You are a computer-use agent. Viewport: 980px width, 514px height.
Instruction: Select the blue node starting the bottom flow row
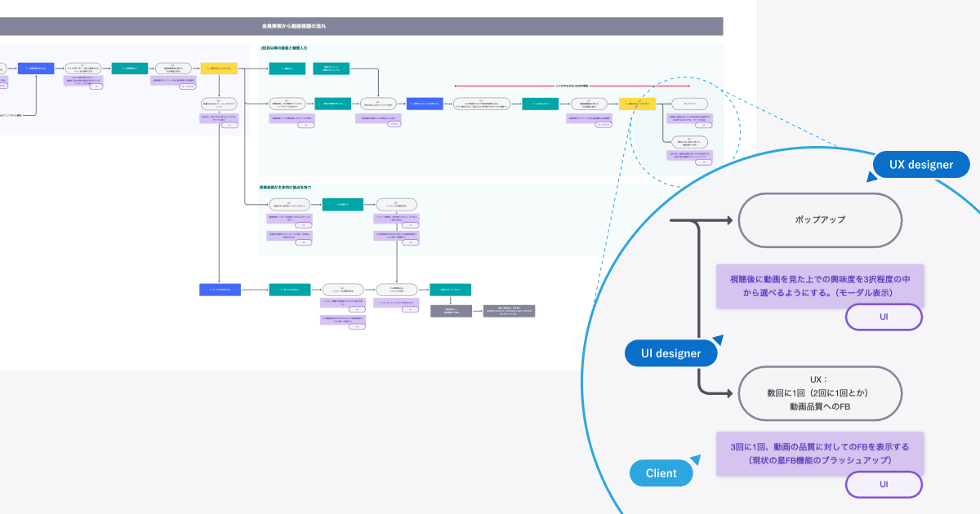click(x=220, y=289)
